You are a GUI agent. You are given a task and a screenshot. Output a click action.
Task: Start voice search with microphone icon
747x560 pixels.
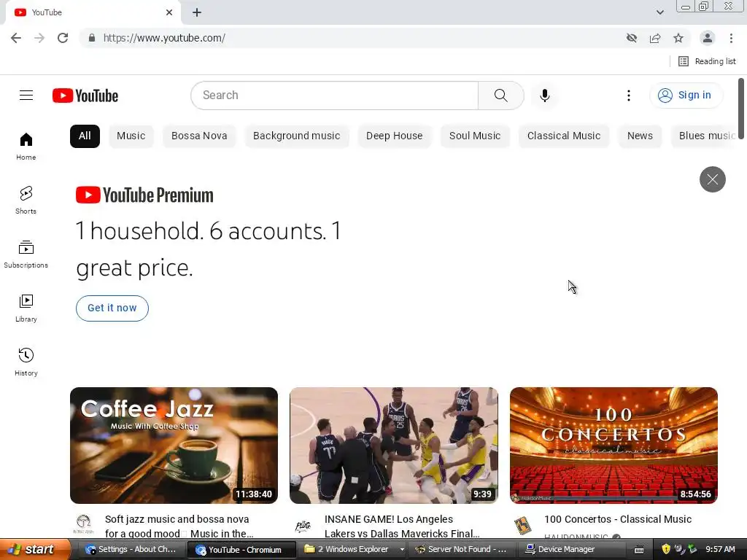544,96
